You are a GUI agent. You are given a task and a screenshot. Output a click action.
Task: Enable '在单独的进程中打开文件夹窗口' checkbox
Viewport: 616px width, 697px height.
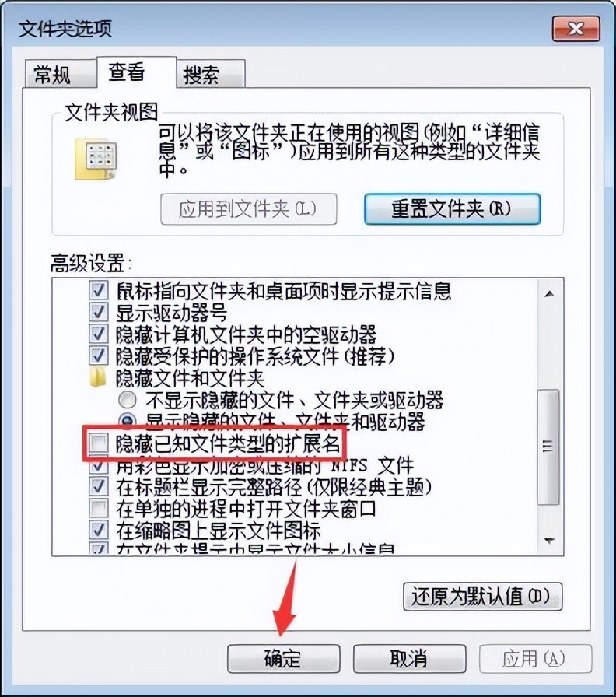pyautogui.click(x=98, y=508)
